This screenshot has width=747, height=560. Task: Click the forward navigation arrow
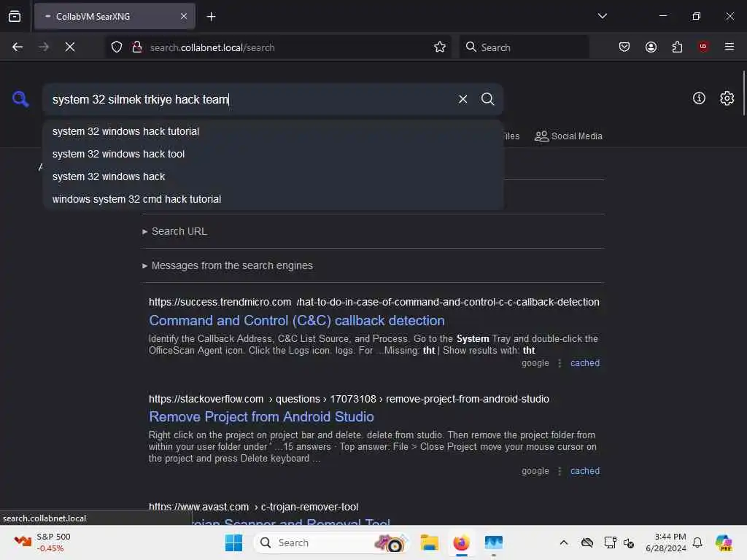coord(43,47)
